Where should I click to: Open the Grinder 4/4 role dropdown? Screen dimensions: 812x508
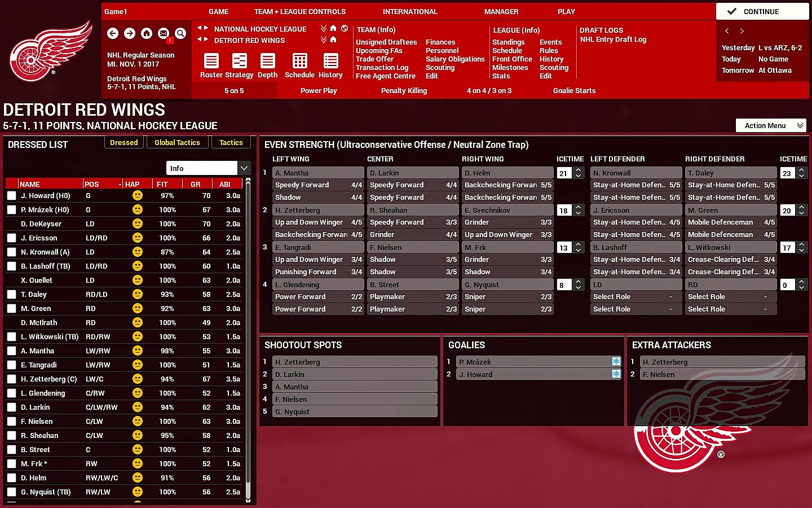[x=413, y=234]
